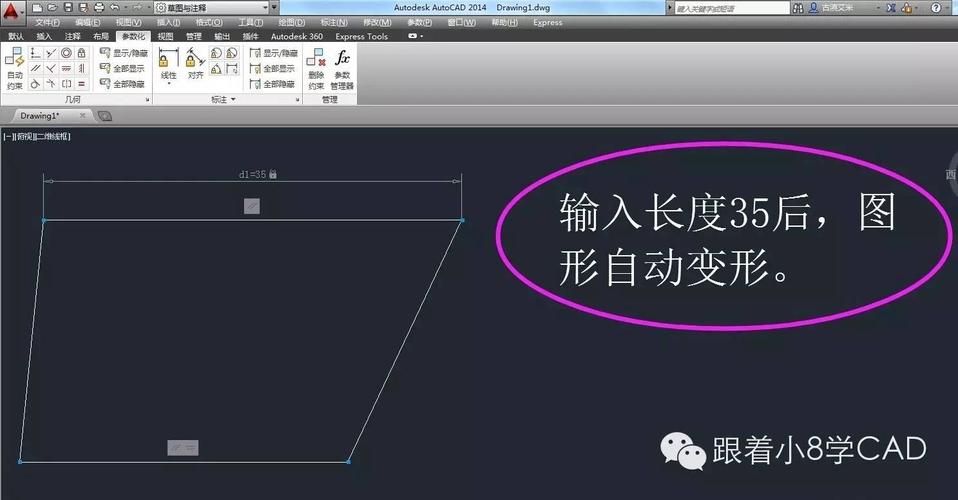The image size is (958, 500).
Task: Switch to the 默认 ribbon tab
Action: click(x=16, y=36)
